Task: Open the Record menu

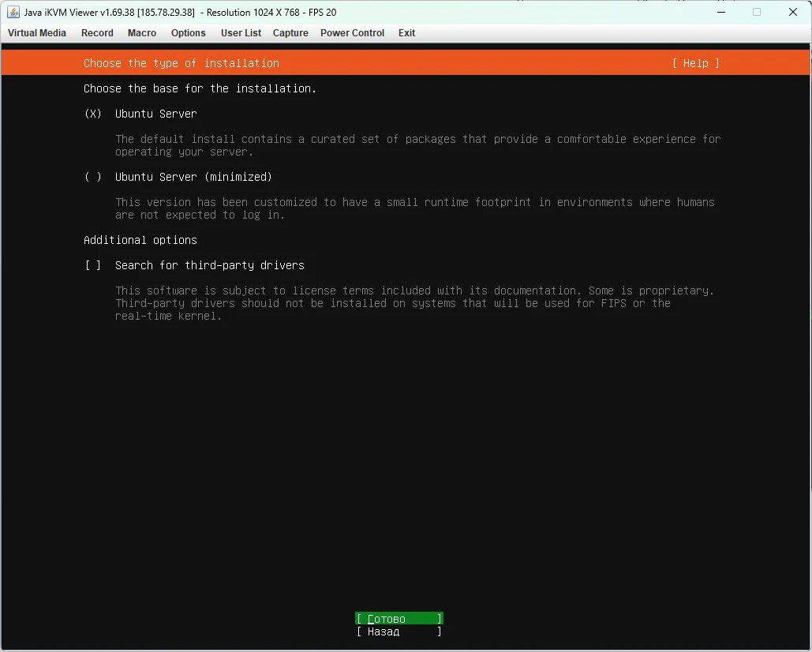Action: [x=97, y=33]
